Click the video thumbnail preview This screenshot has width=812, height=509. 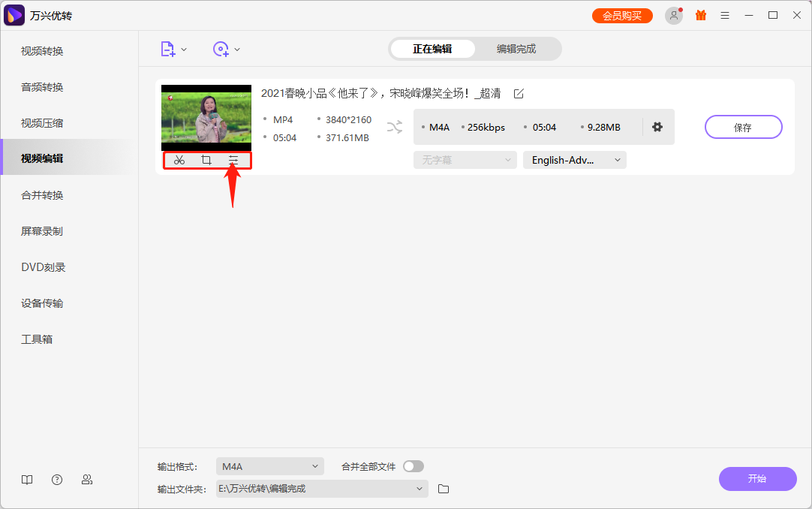point(206,118)
